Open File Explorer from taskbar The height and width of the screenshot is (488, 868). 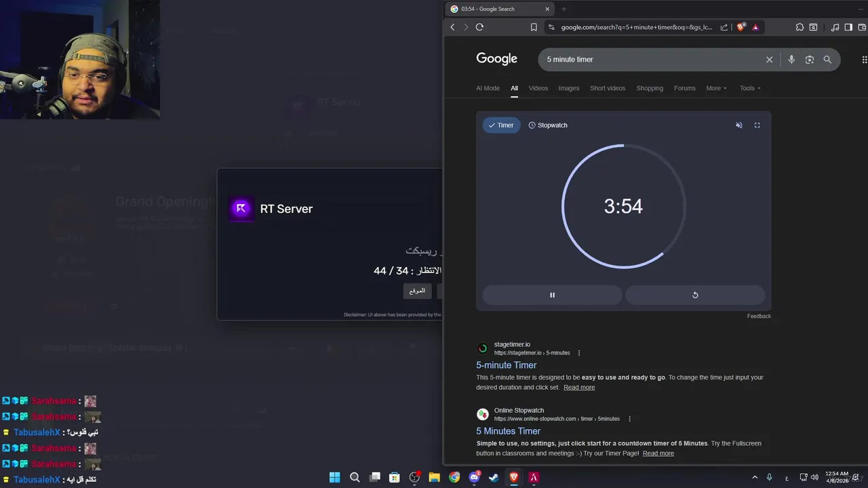[434, 477]
